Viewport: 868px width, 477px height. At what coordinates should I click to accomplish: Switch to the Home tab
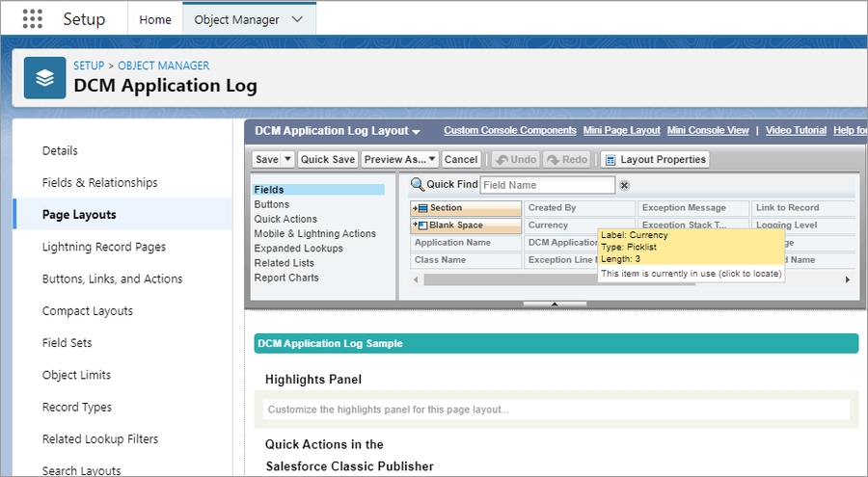point(155,19)
